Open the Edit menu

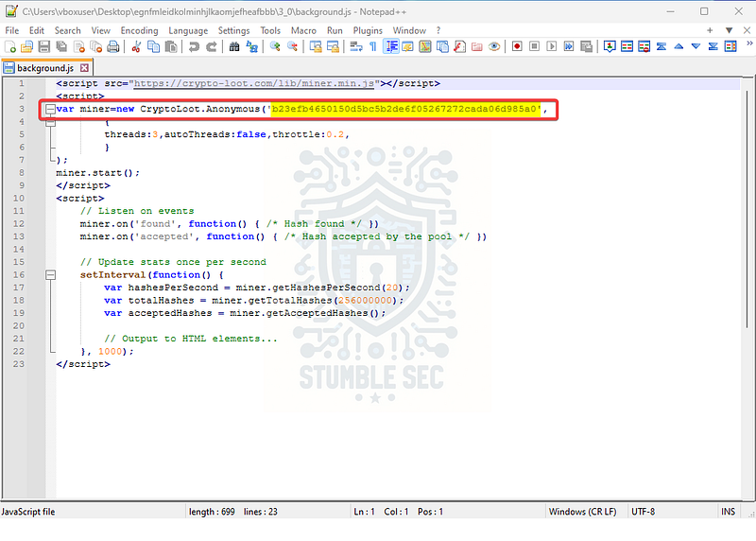[37, 30]
